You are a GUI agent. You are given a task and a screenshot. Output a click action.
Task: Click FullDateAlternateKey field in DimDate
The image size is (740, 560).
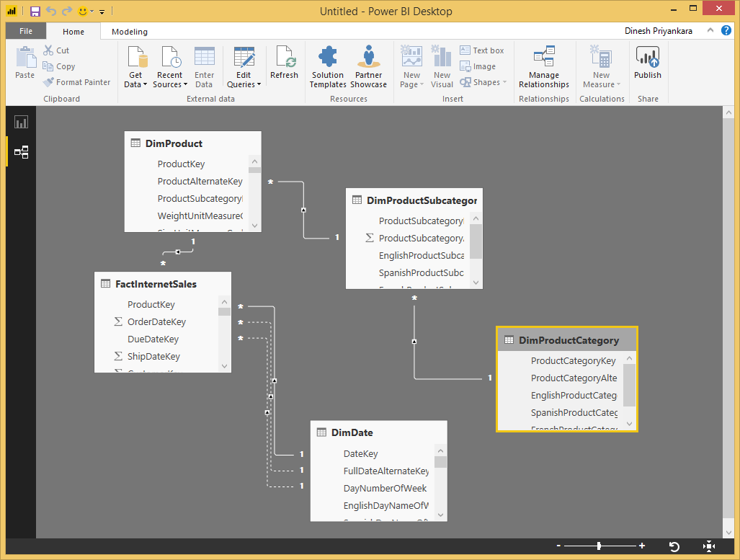point(386,471)
